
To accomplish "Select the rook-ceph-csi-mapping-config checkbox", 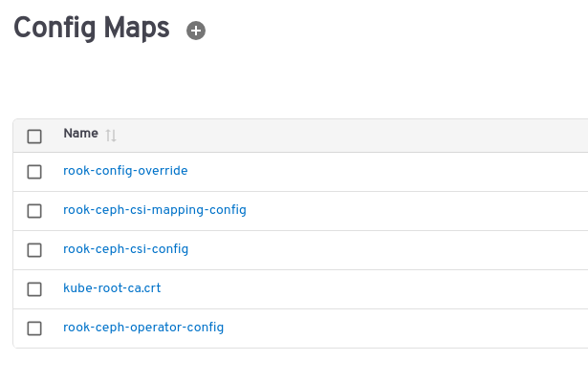I will click(x=34, y=211).
